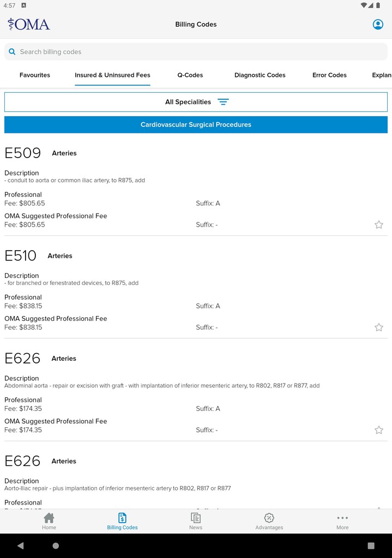Switch to the Favourites tab
Viewport: 392px width, 558px height.
point(35,75)
